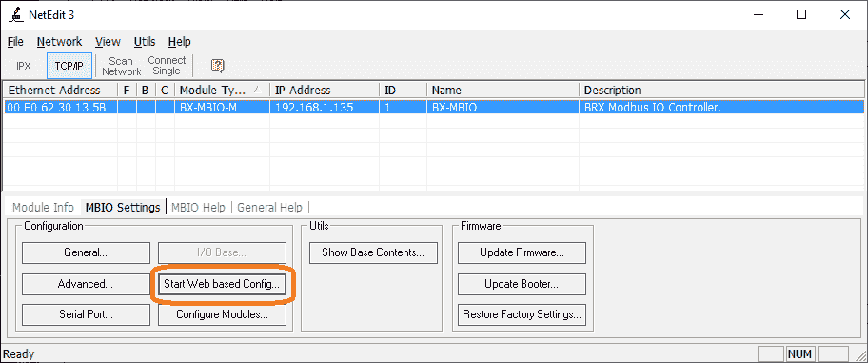Maximize the NetEdit 3 window
The width and height of the screenshot is (868, 363).
pyautogui.click(x=801, y=15)
